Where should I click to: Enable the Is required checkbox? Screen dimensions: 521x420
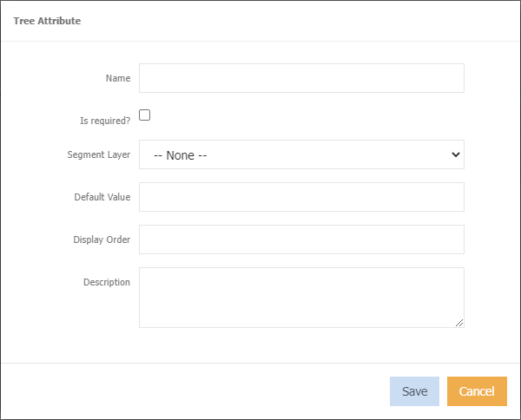pyautogui.click(x=145, y=115)
